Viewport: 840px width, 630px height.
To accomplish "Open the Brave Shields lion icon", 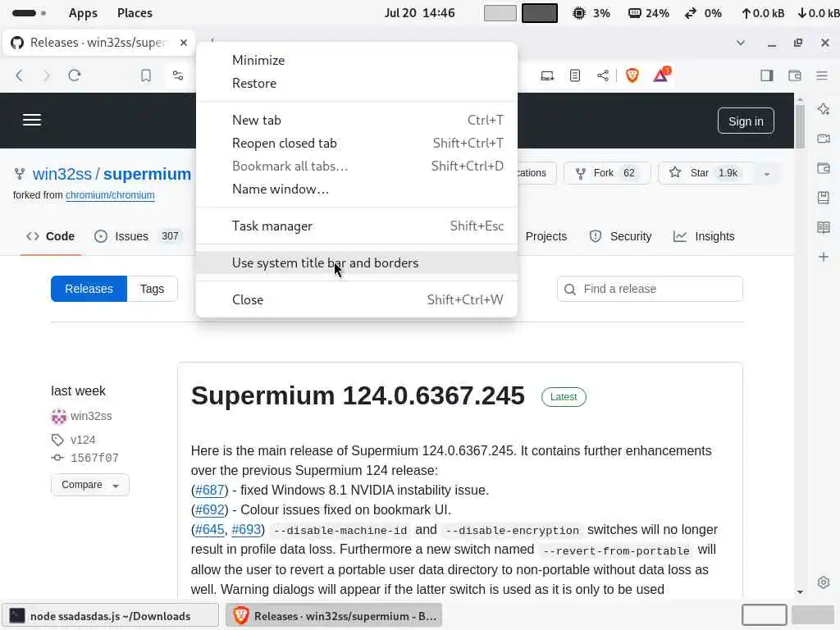I will tap(632, 75).
